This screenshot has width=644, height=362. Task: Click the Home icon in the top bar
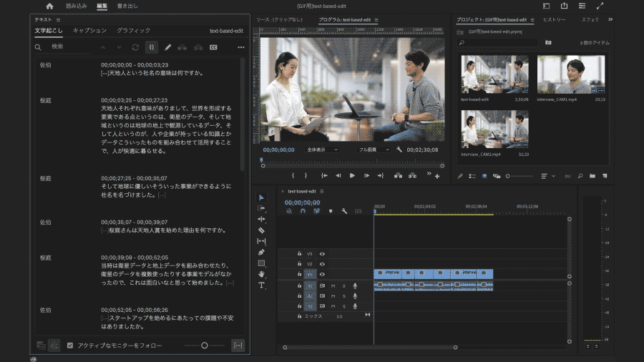49,6
